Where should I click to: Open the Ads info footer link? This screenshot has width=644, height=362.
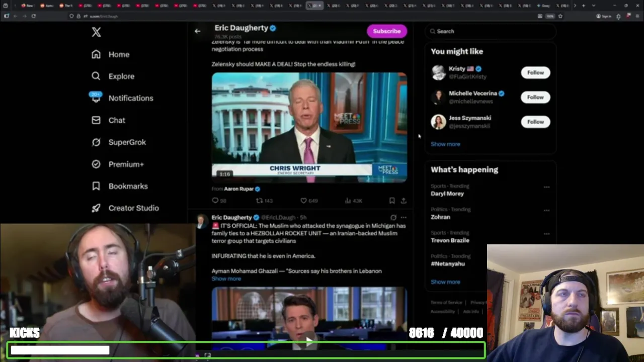pos(471,312)
